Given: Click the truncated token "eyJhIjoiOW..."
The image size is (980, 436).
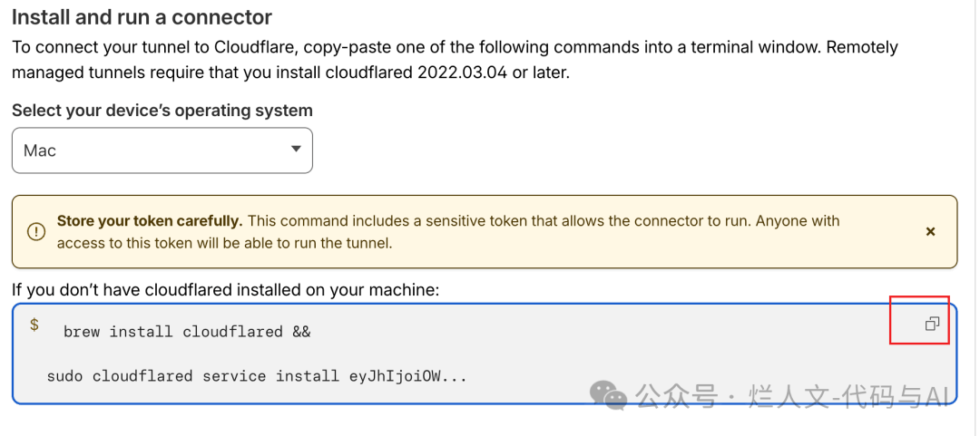Looking at the screenshot, I should click(x=407, y=375).
